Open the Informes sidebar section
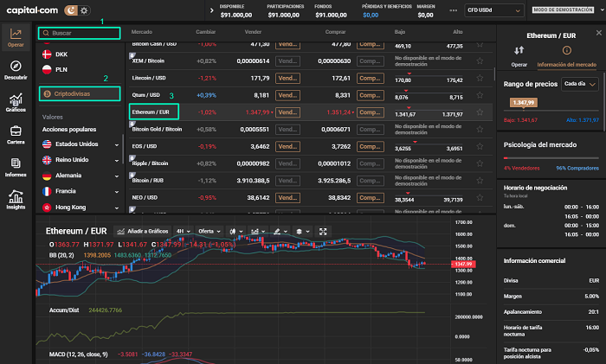The image size is (606, 364). pos(16,167)
